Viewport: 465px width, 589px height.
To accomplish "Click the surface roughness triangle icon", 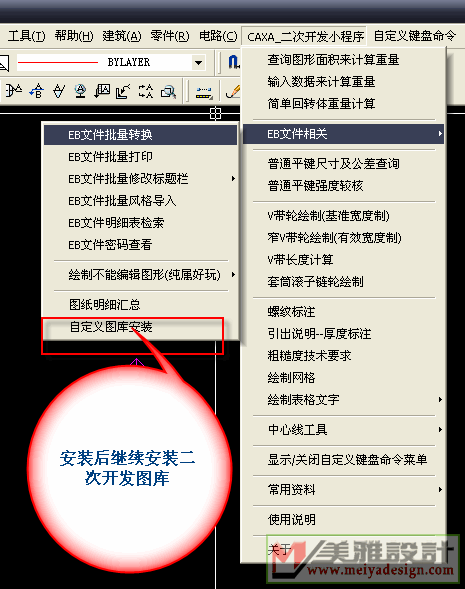I will click(58, 91).
